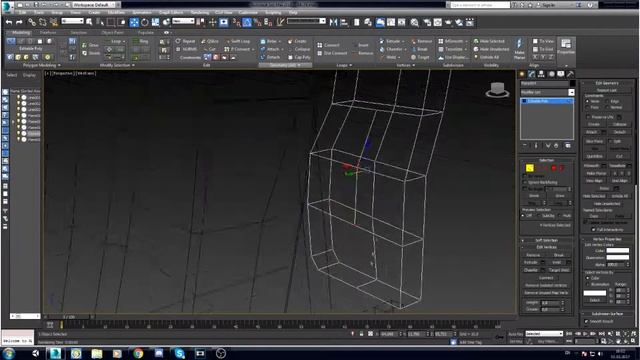Toggle Full Interactivity checkbox

593,230
